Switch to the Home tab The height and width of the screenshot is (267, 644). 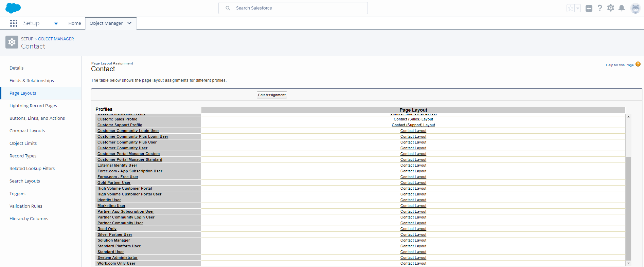click(x=75, y=23)
